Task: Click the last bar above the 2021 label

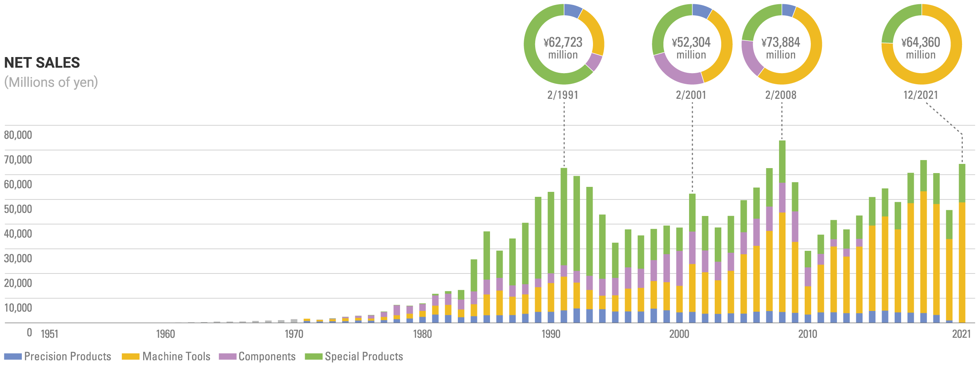Action: (962, 244)
